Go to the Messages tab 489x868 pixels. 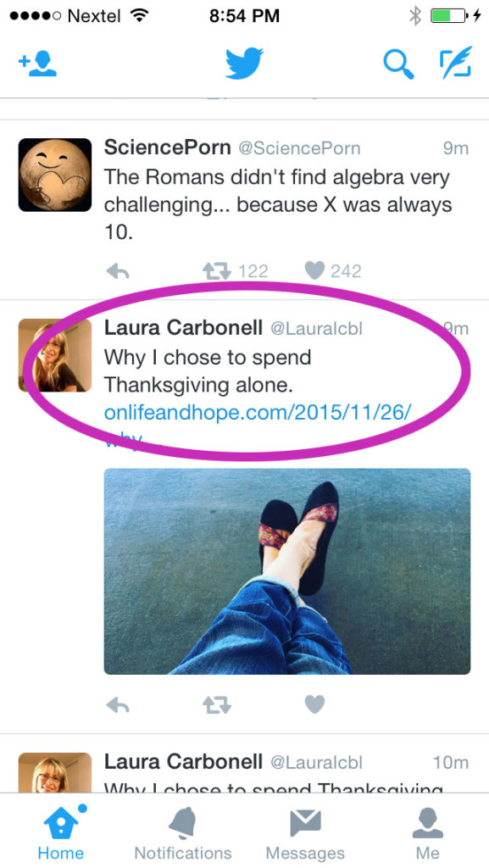[305, 832]
